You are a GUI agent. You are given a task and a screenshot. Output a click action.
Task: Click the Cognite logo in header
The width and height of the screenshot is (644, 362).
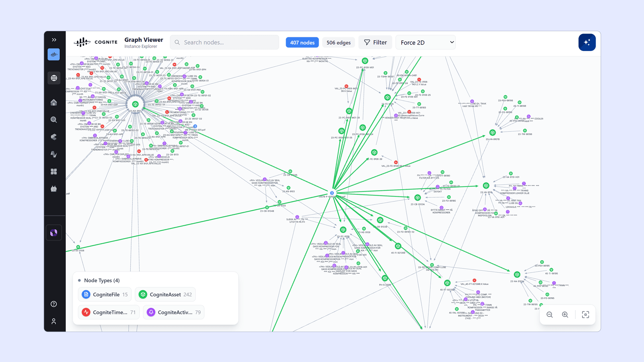(96, 42)
